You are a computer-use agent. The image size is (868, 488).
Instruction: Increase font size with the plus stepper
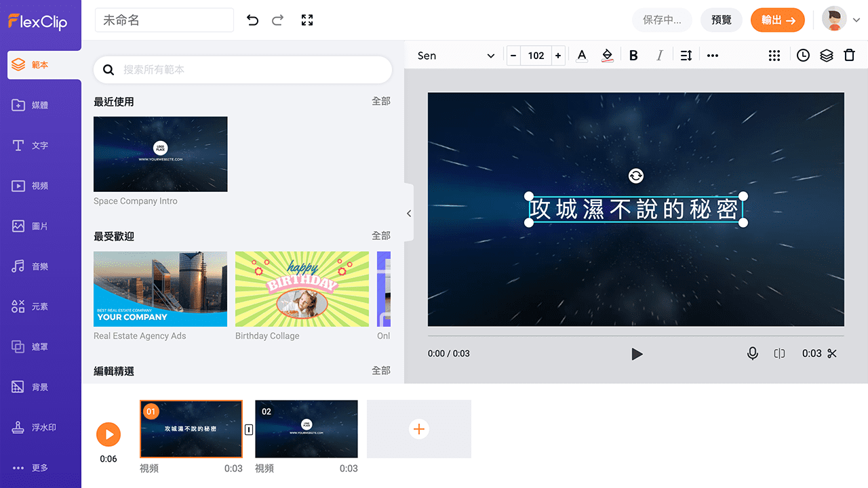[x=558, y=56]
